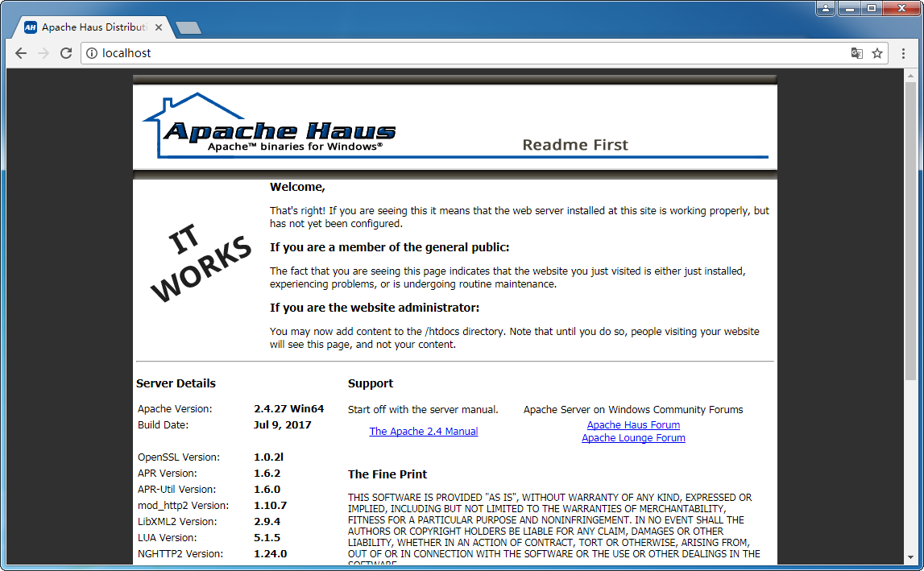Open a new tab button
Screen dimensions: 924x571
click(x=189, y=27)
